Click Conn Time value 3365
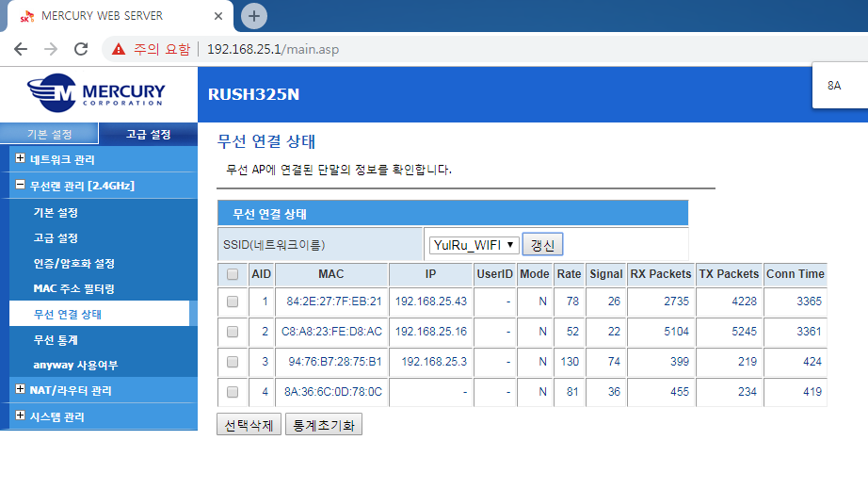The image size is (868, 489). pyautogui.click(x=809, y=302)
